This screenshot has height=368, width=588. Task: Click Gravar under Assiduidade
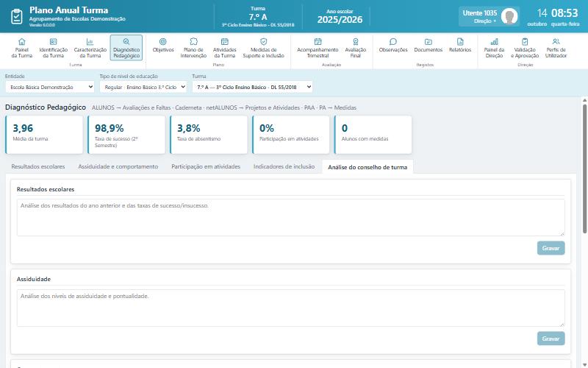click(551, 339)
